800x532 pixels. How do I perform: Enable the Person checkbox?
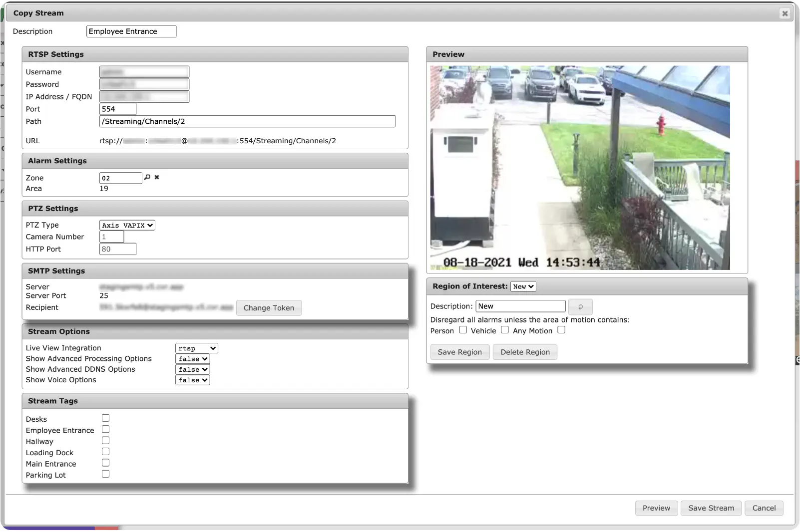pos(463,330)
